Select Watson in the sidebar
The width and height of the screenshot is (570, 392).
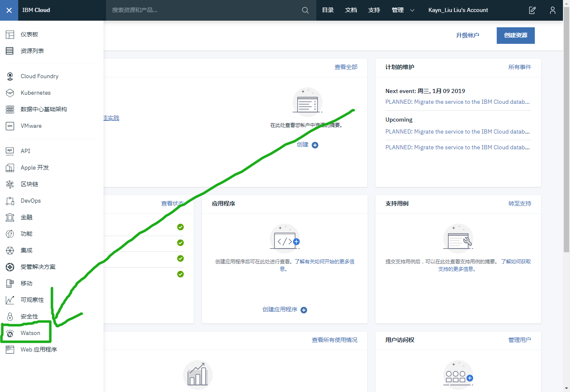pyautogui.click(x=30, y=333)
